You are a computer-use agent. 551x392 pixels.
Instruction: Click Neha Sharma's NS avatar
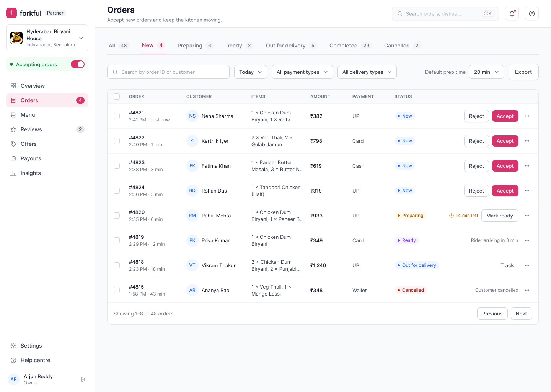point(192,116)
